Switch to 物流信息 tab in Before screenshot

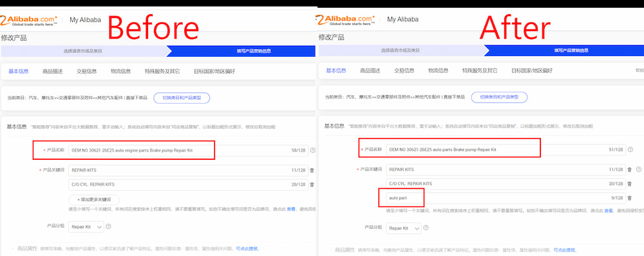(x=121, y=71)
